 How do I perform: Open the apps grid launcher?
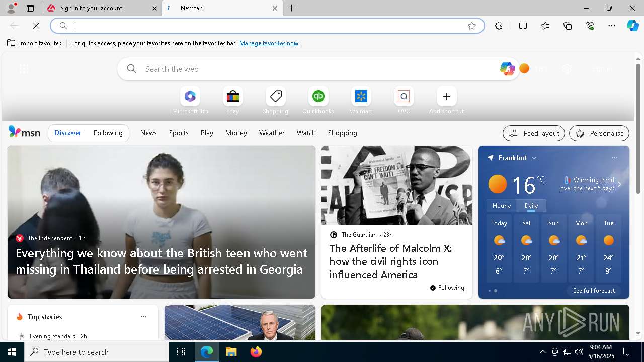[x=24, y=69]
